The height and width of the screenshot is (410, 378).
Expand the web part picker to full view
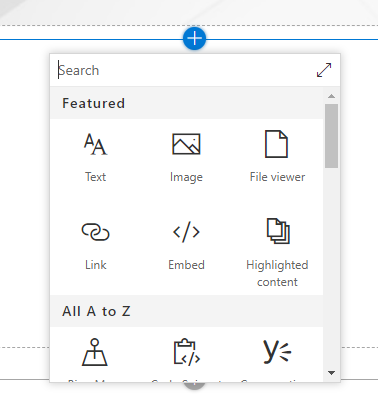point(324,70)
